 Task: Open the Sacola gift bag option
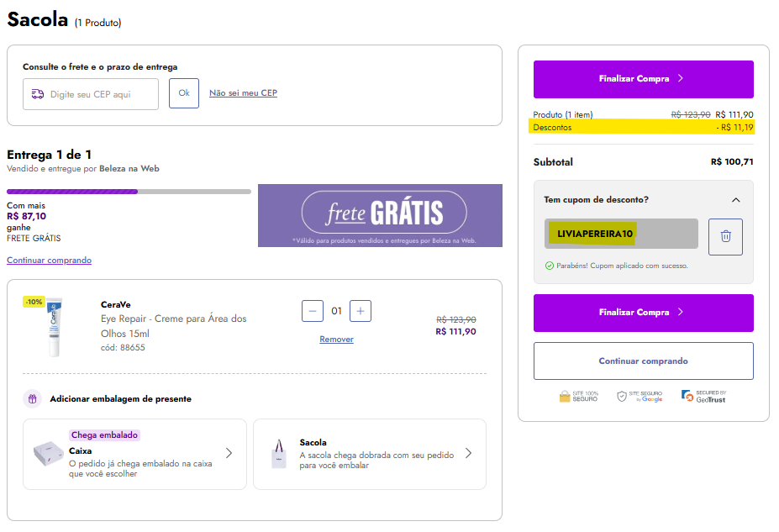pyautogui.click(x=369, y=454)
